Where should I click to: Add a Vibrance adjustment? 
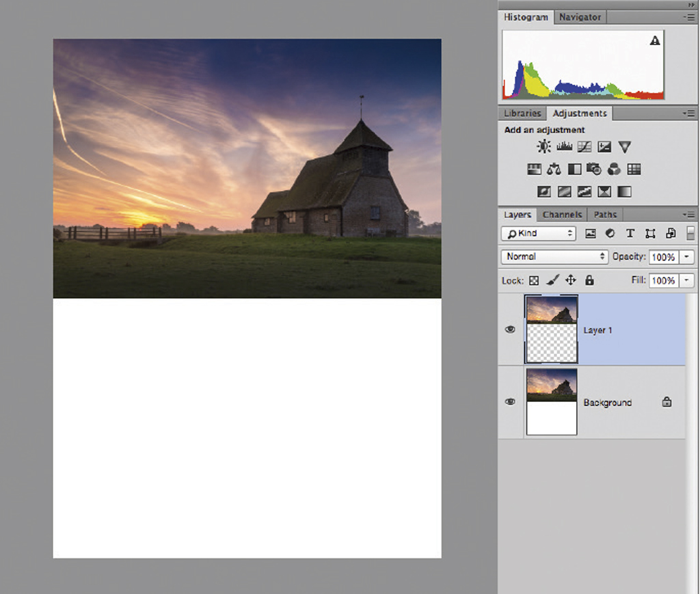[x=625, y=146]
